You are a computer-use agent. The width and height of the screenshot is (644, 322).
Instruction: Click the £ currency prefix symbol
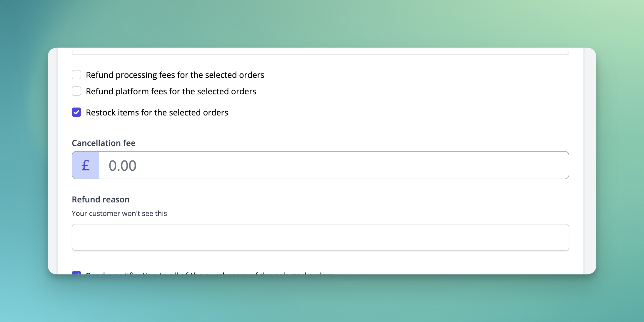pyautogui.click(x=86, y=165)
